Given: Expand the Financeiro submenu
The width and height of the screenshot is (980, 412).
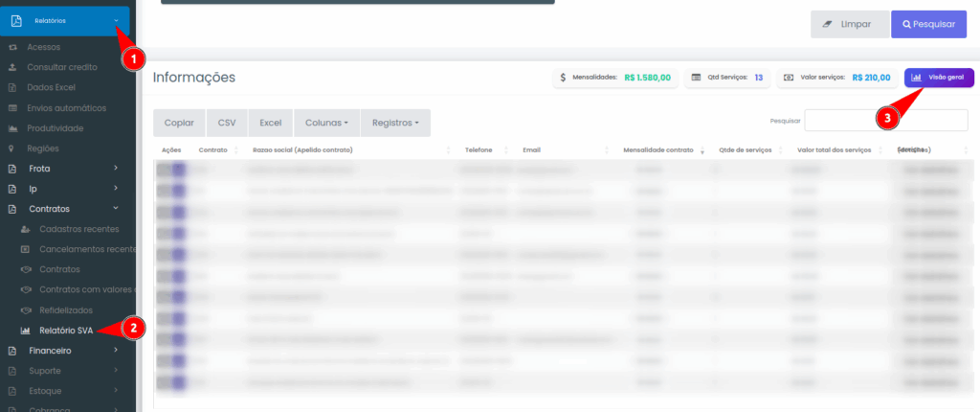Looking at the screenshot, I should [116, 351].
